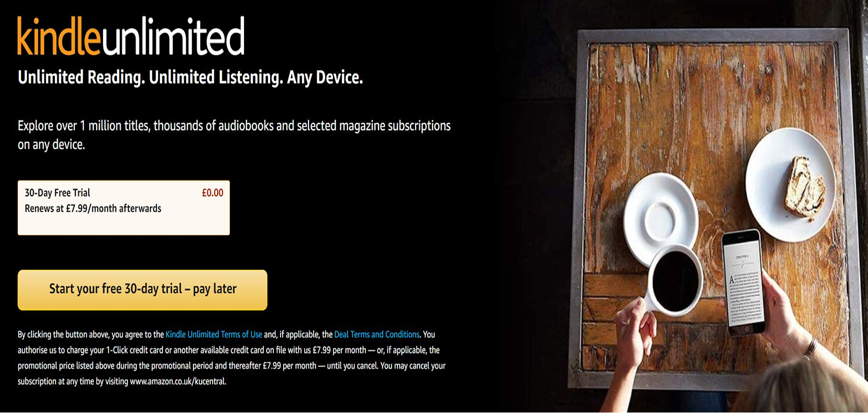
Task: Click the orange "kindle" logo word
Action: point(59,36)
